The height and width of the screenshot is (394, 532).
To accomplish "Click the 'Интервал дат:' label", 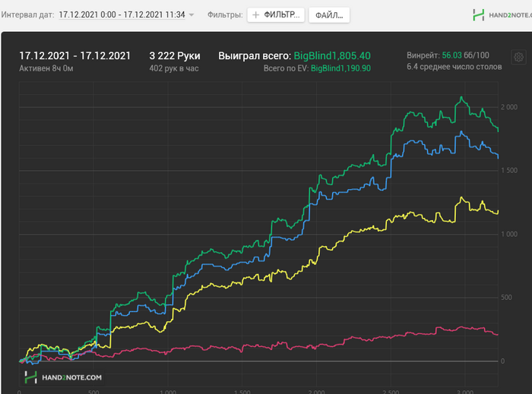I will [27, 15].
